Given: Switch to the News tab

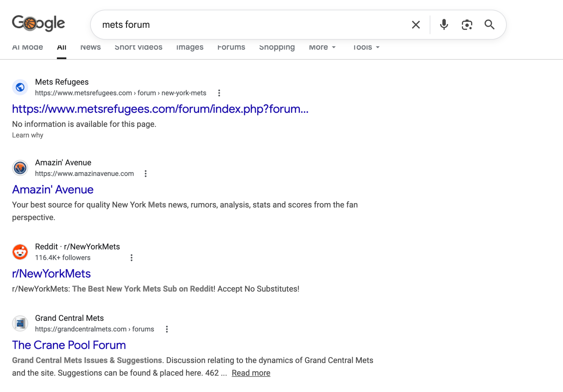Looking at the screenshot, I should (90, 48).
